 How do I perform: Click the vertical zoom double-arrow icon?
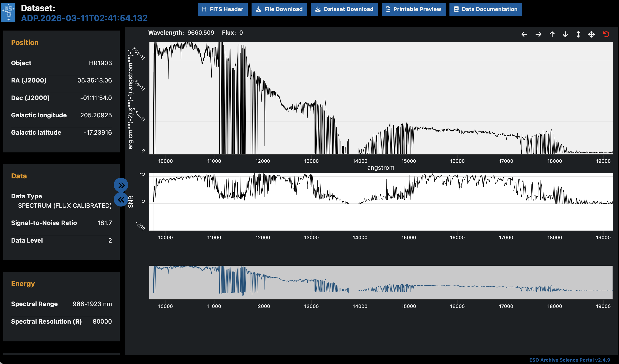pyautogui.click(x=578, y=34)
